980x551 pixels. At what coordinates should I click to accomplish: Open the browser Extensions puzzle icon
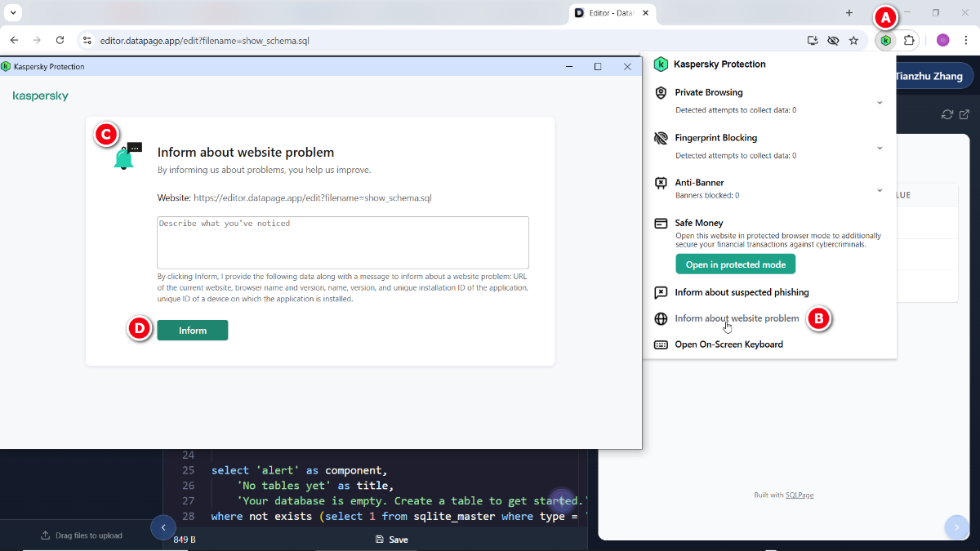tap(909, 40)
